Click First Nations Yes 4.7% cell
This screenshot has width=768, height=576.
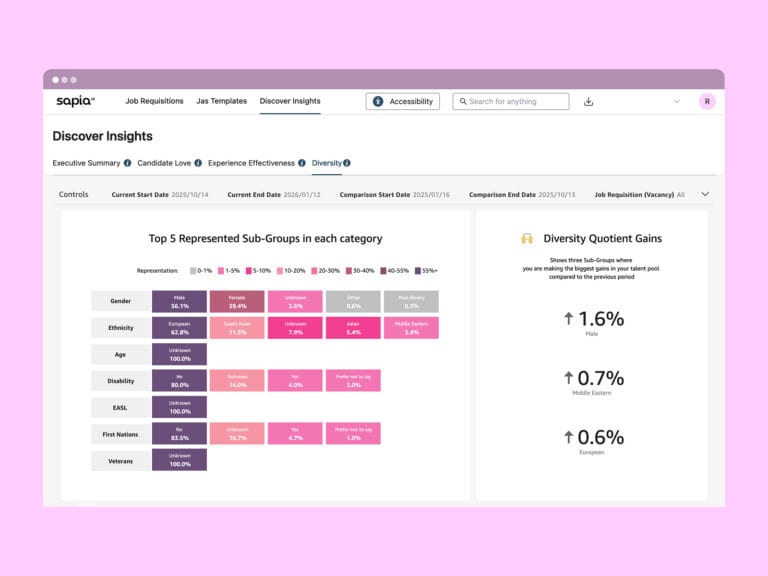pyautogui.click(x=295, y=433)
